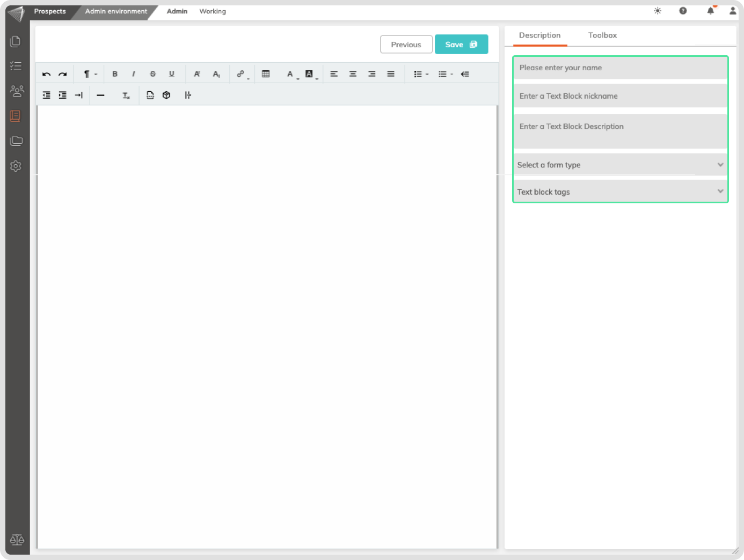Toggle italic formatting
Screen dimensions: 744x560
click(134, 74)
